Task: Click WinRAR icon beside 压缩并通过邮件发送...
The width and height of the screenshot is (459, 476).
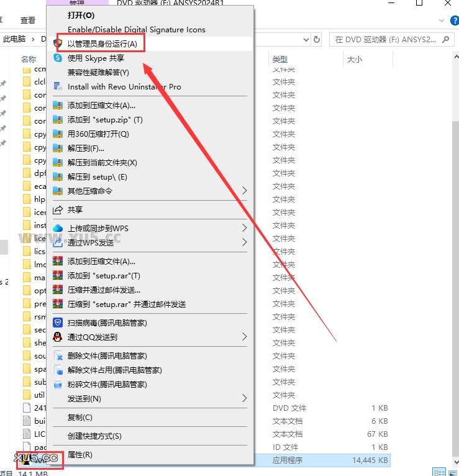Action: [58, 290]
